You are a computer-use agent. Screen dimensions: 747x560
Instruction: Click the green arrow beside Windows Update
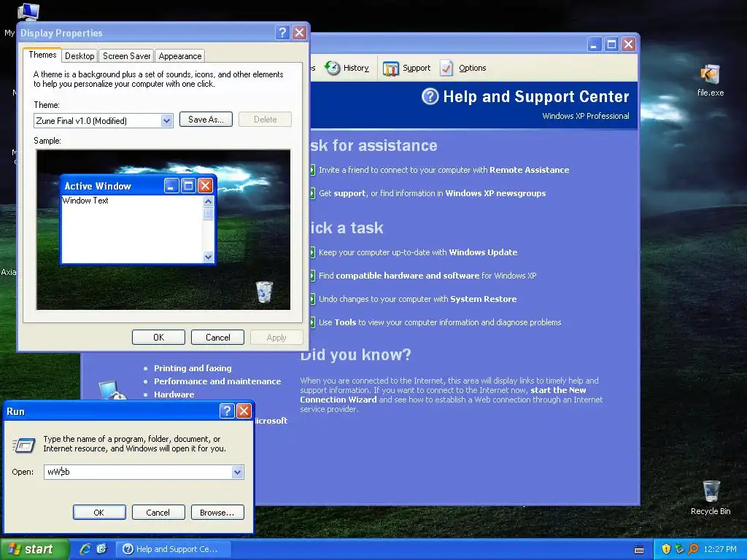point(312,252)
